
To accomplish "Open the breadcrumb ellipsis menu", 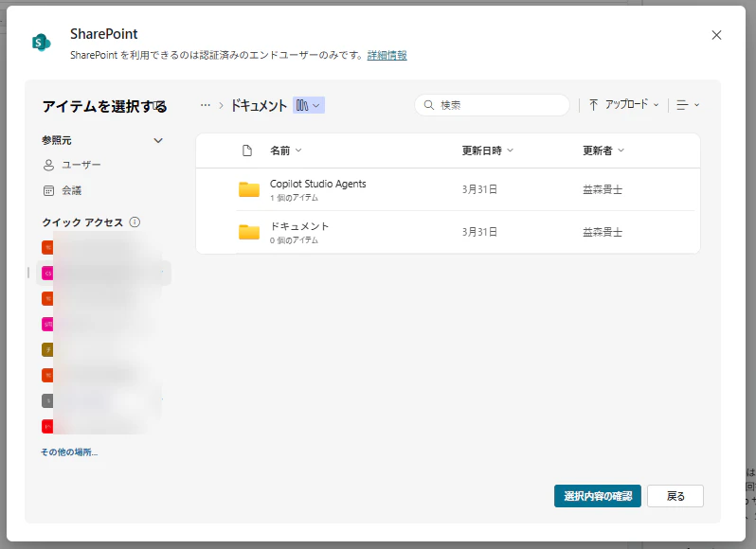I will [x=206, y=105].
